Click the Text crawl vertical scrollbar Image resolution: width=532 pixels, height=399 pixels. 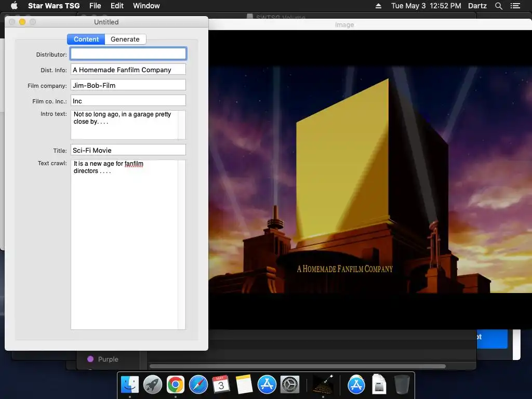tap(182, 244)
